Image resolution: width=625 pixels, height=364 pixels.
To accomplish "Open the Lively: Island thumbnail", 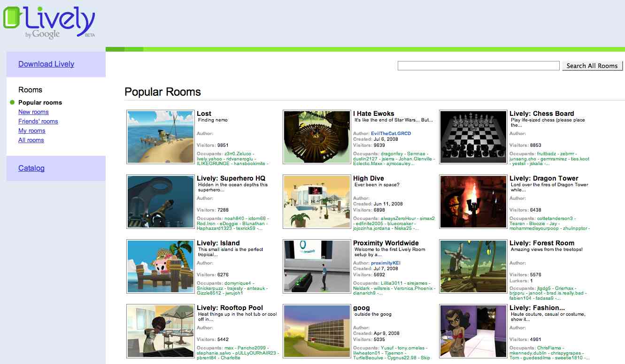I will coord(161,266).
